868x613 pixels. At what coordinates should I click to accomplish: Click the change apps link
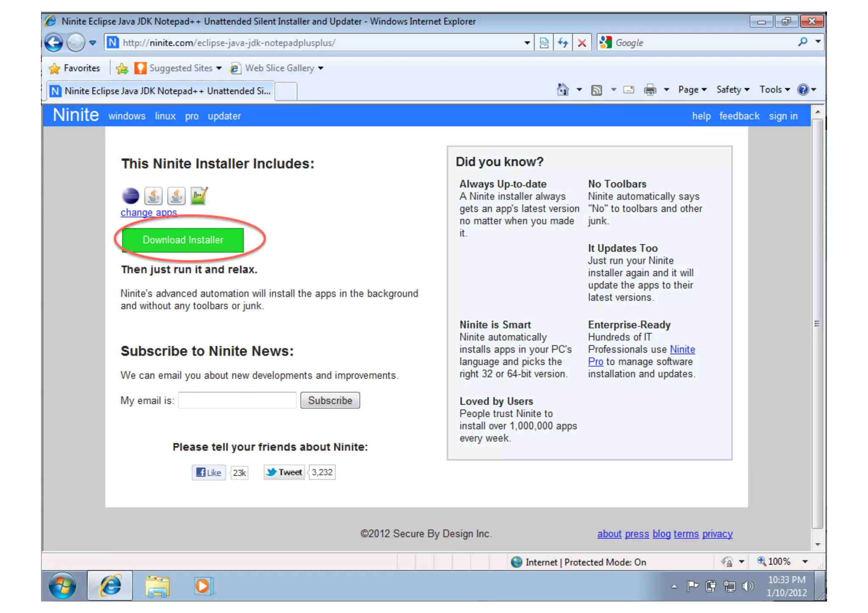[x=149, y=213]
